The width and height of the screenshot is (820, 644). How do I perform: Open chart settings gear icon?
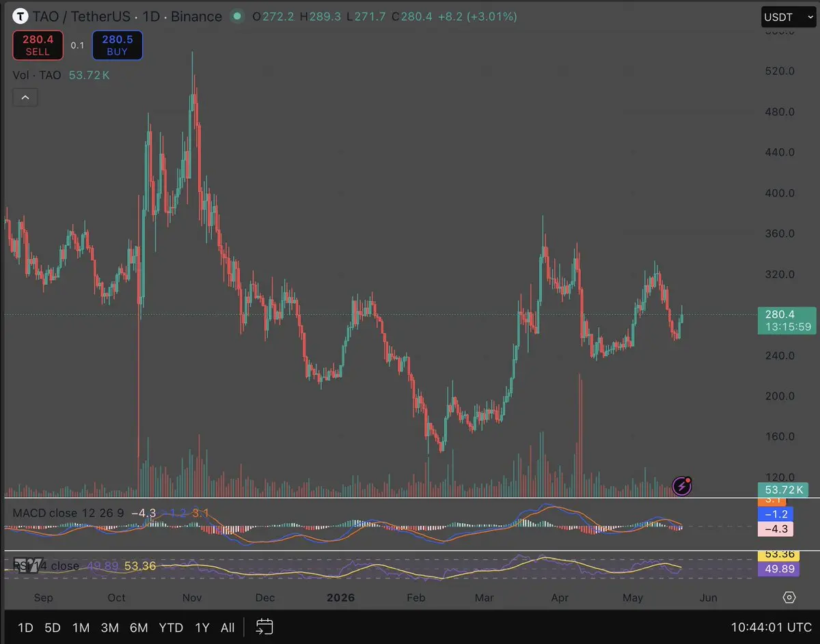[x=789, y=598]
